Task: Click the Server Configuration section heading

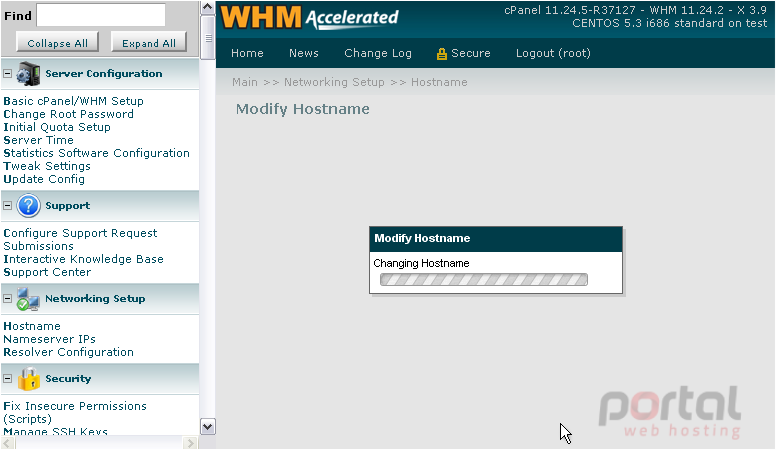Action: [104, 74]
